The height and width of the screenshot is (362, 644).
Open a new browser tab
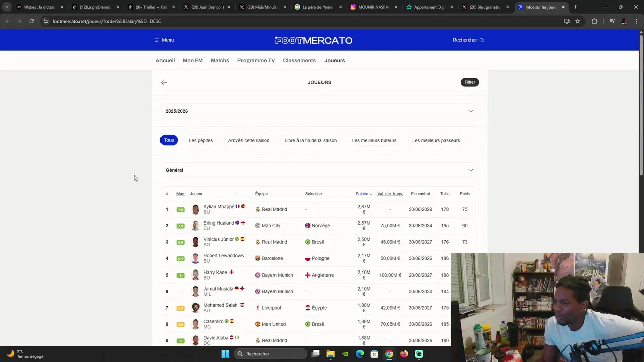tap(575, 7)
